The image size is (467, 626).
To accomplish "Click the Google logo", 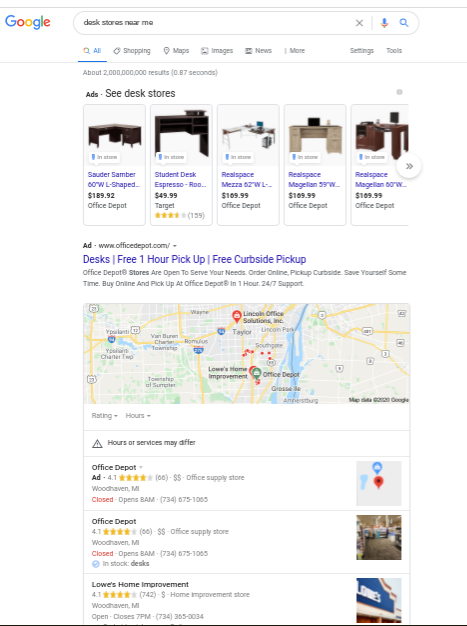I will coord(28,22).
